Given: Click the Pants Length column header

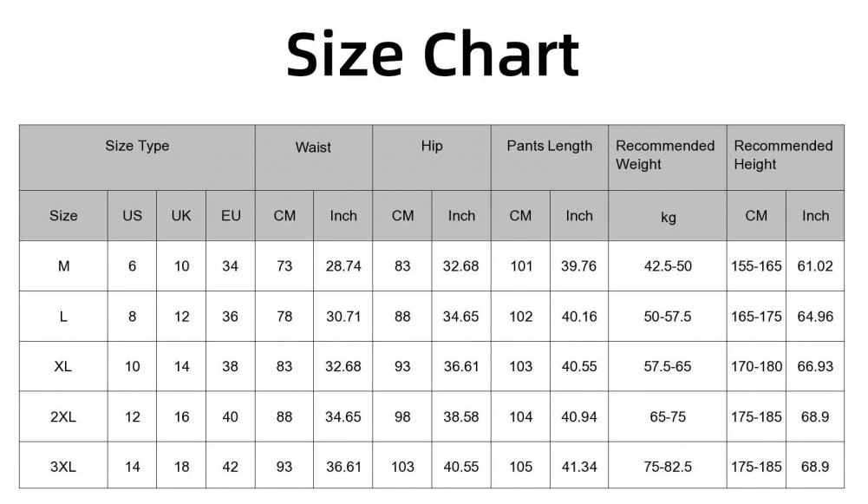Looking at the screenshot, I should 550,147.
